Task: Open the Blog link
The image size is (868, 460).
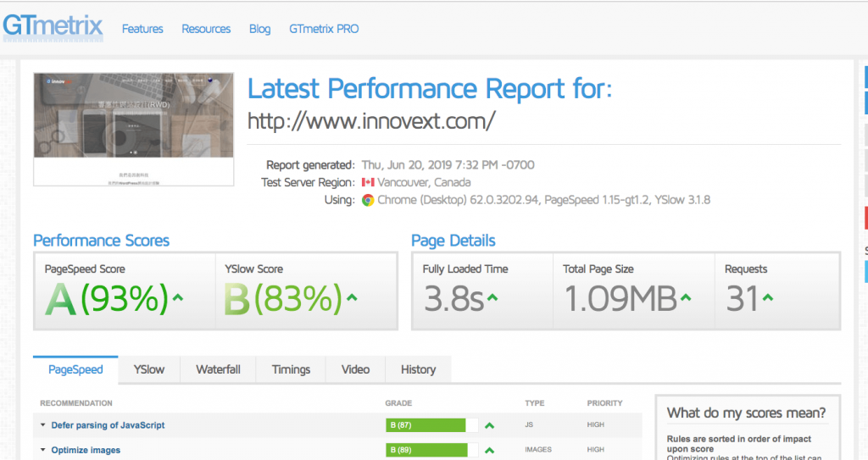Action: coord(259,29)
